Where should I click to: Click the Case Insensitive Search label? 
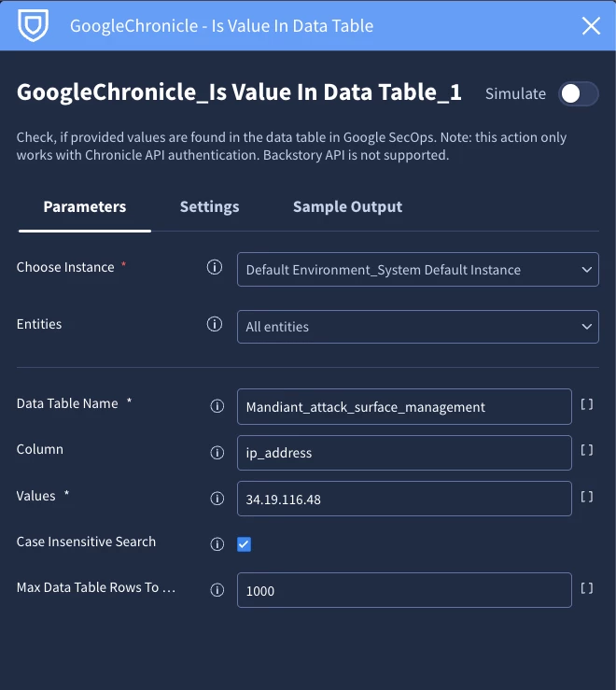click(86, 542)
